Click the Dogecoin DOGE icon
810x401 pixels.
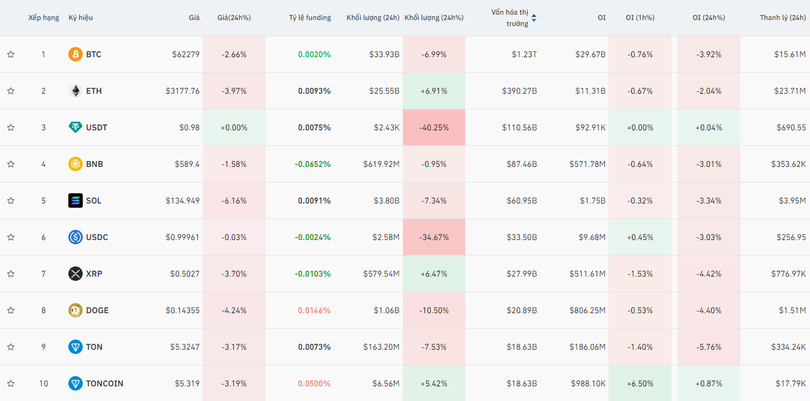click(x=75, y=310)
